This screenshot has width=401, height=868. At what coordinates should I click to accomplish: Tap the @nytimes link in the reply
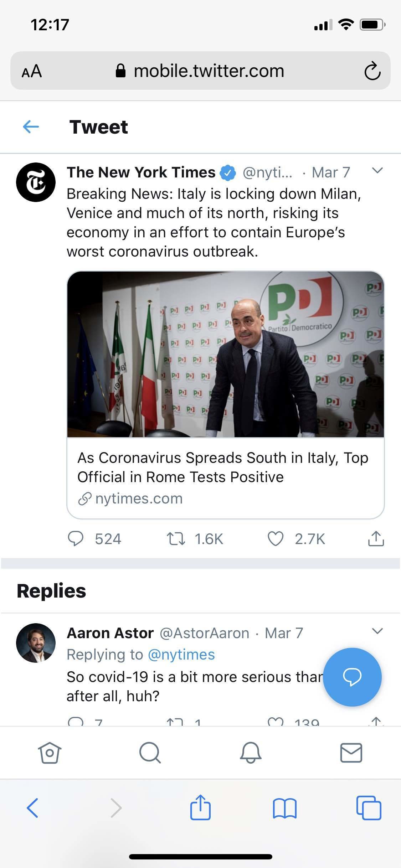click(181, 654)
